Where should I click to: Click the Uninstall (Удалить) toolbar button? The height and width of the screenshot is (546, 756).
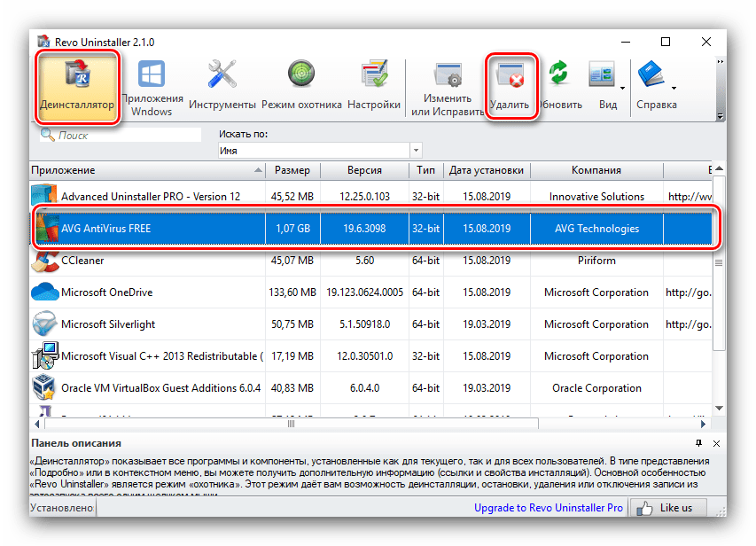(x=510, y=86)
